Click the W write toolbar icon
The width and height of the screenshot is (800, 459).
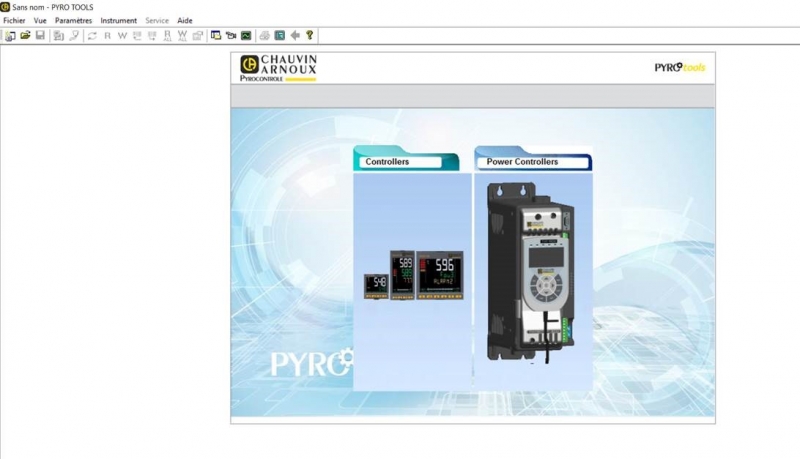pyautogui.click(x=122, y=36)
